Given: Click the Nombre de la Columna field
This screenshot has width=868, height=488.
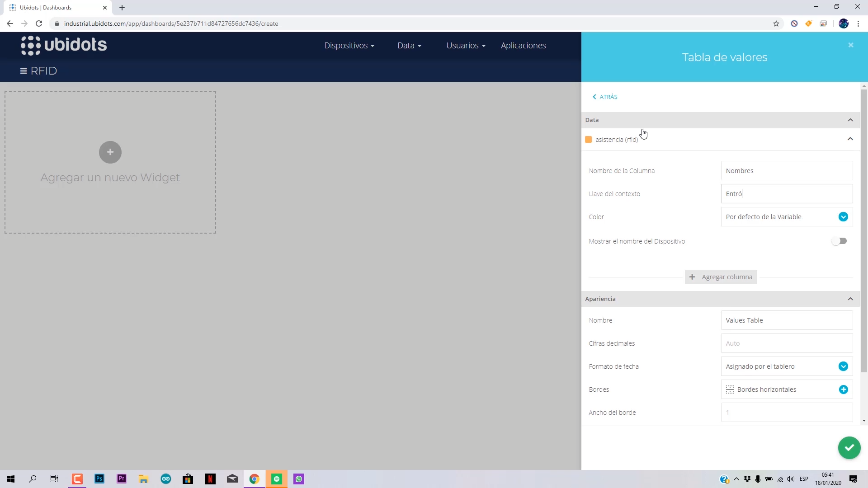Looking at the screenshot, I should [787, 171].
